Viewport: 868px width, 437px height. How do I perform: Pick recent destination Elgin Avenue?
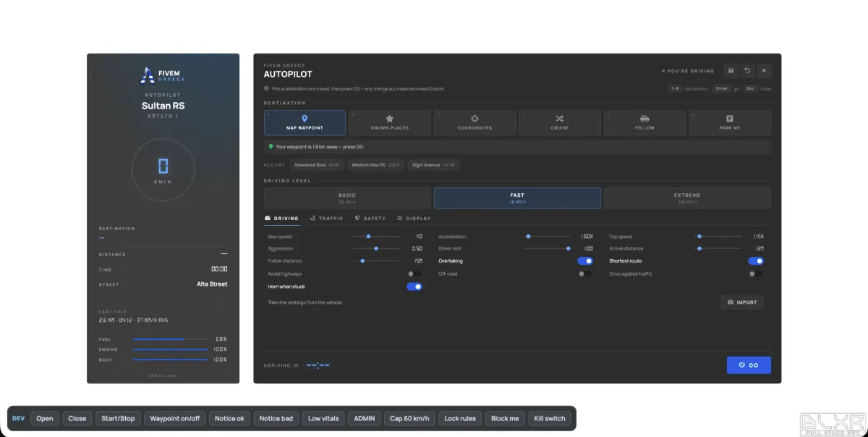(434, 165)
